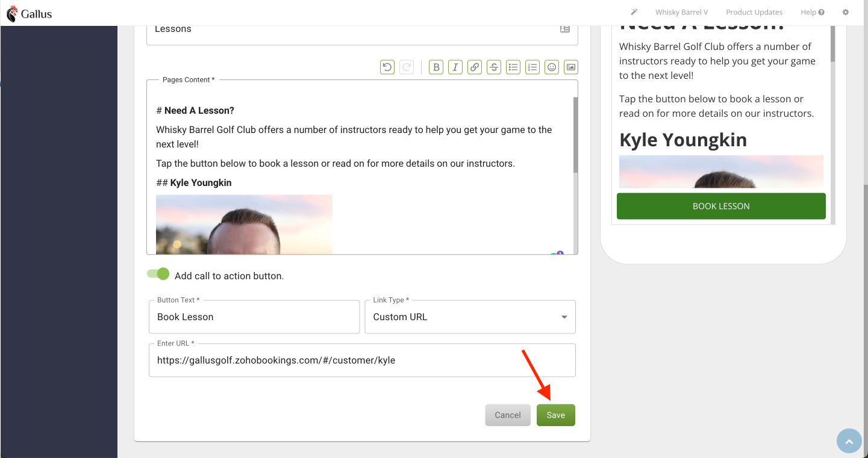Click the Link Type dropdown arrow
Viewport: 868px width, 458px height.
click(x=564, y=317)
